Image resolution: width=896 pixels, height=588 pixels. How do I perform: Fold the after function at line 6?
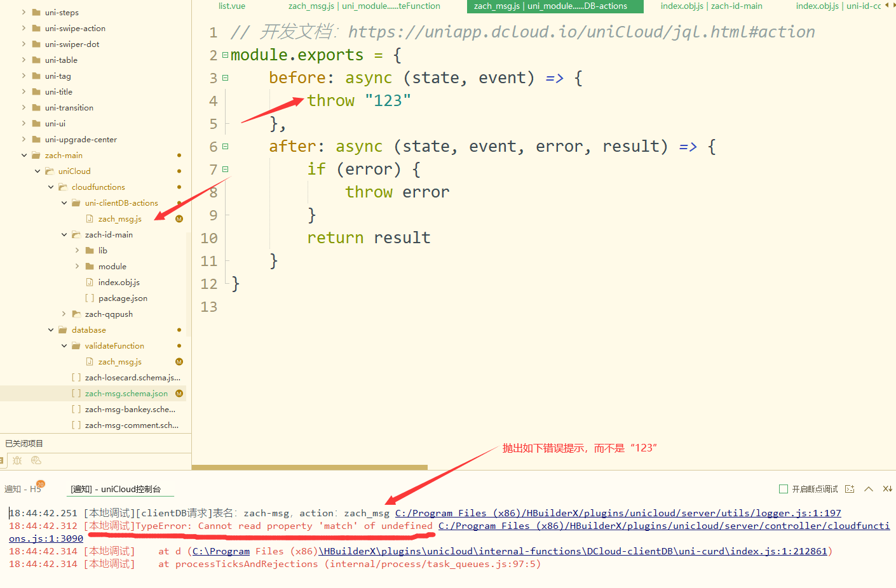pos(225,147)
